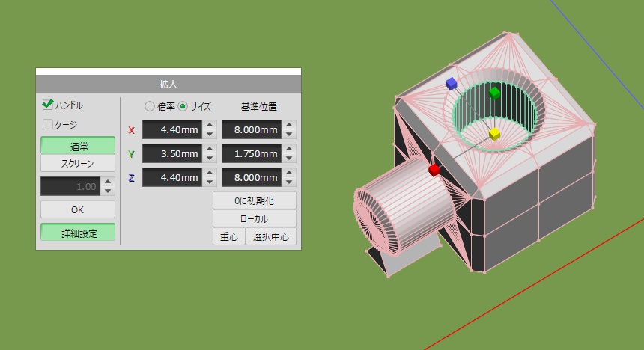Click the green Y axis label
644x350 pixels.
click(132, 154)
